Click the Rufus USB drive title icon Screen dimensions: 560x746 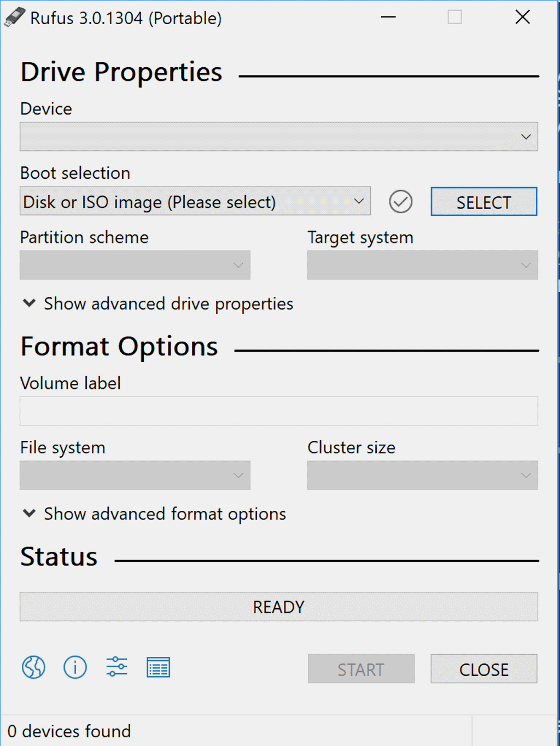pyautogui.click(x=15, y=17)
